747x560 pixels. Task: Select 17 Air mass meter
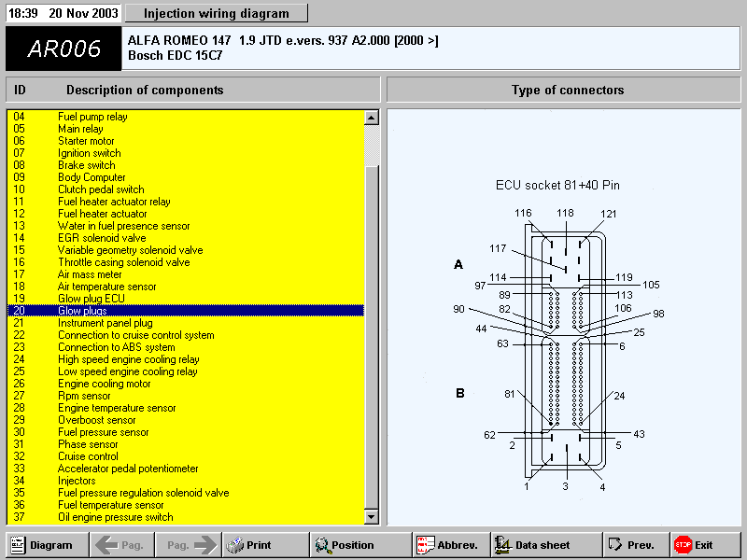(x=186, y=274)
